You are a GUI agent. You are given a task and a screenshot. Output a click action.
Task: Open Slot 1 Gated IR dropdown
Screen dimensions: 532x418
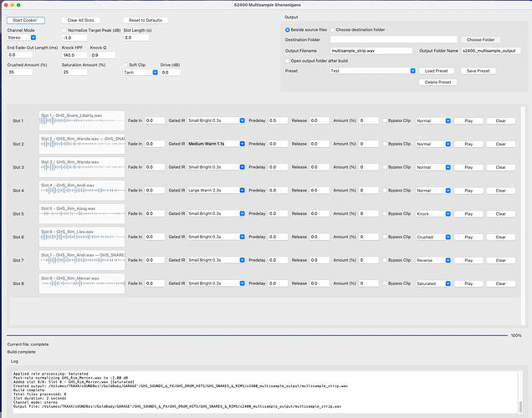(216, 120)
